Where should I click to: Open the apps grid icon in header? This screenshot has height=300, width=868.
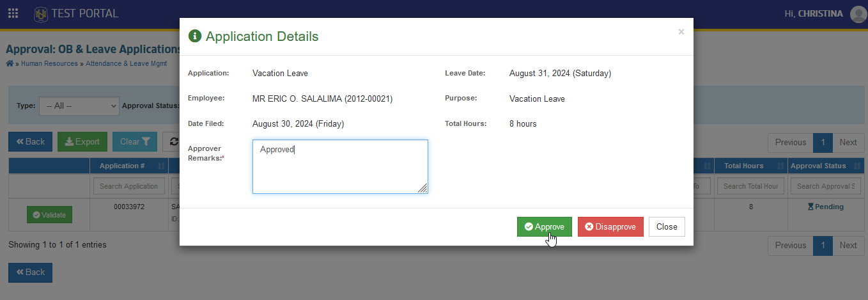pos(13,13)
